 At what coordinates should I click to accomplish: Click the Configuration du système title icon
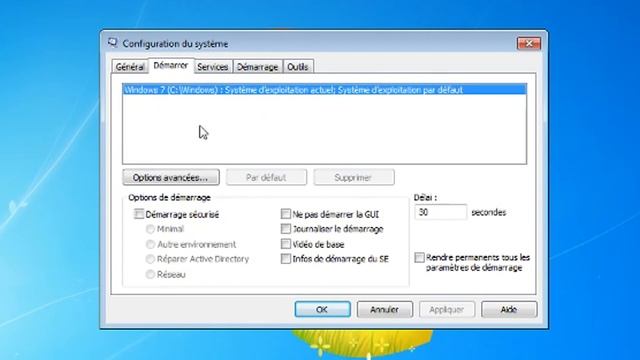click(113, 43)
